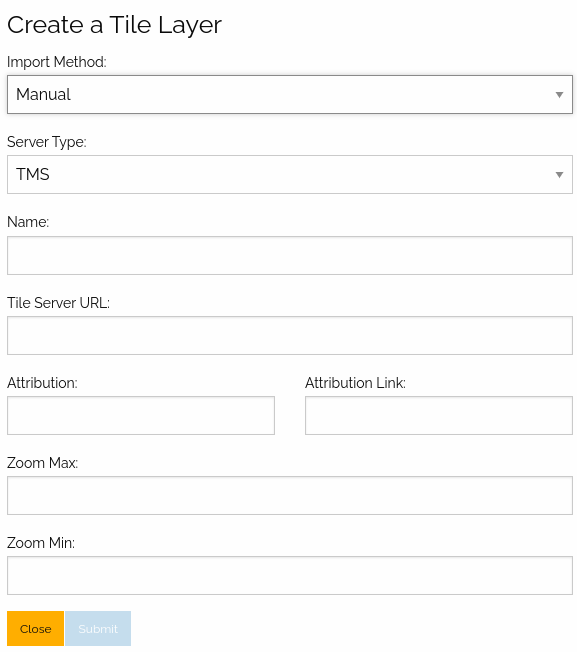Click the Tile Server URL label
The image size is (577, 652).
(58, 303)
